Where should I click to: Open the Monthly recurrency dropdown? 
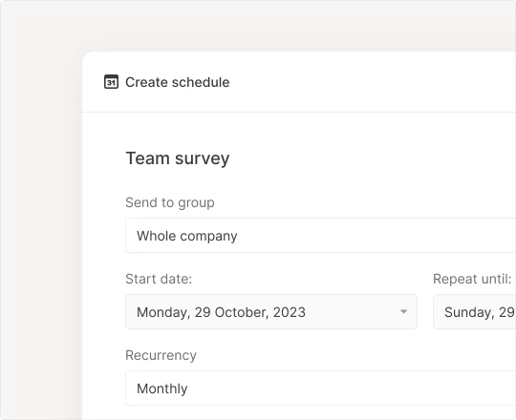click(320, 388)
